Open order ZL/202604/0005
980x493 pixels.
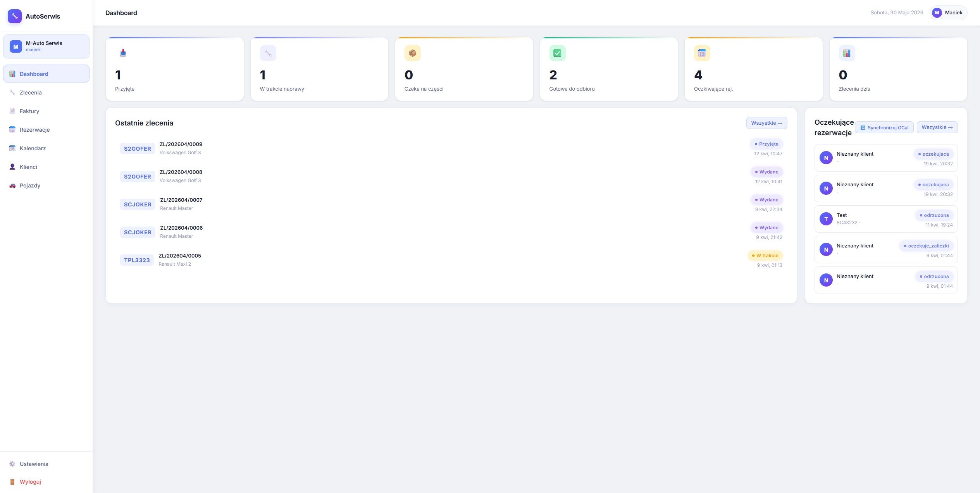click(x=451, y=260)
